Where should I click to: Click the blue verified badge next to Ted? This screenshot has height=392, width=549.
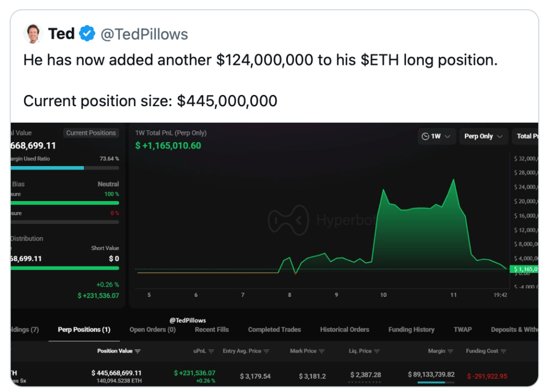coord(87,34)
